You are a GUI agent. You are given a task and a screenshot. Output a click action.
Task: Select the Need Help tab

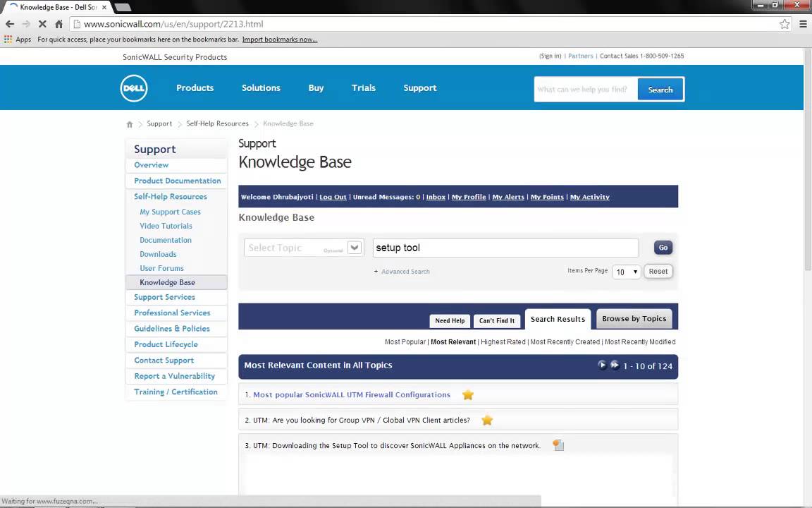click(450, 321)
